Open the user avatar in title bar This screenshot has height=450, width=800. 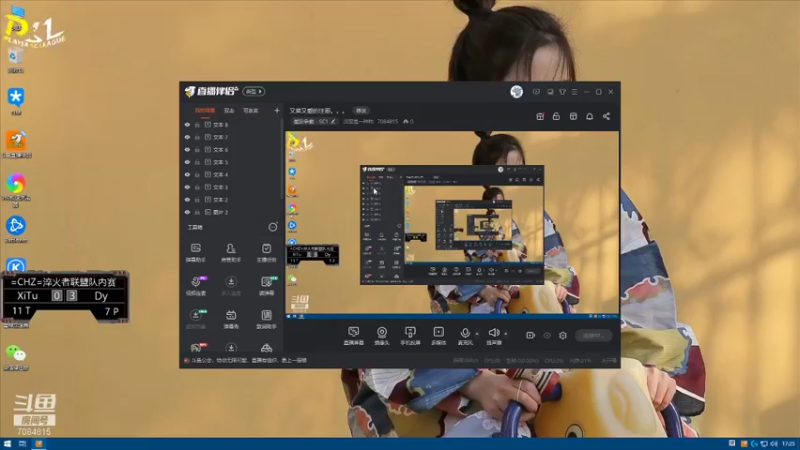[516, 92]
